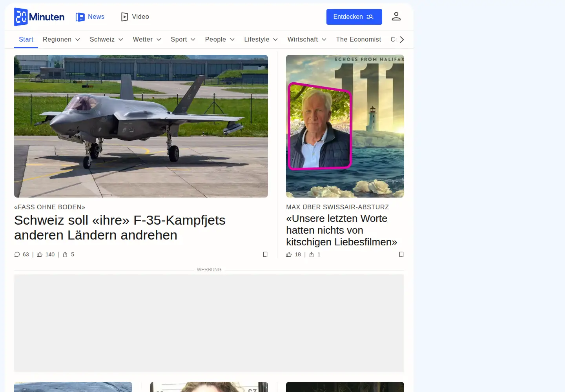
Task: Open the Video section
Action: coord(135,17)
